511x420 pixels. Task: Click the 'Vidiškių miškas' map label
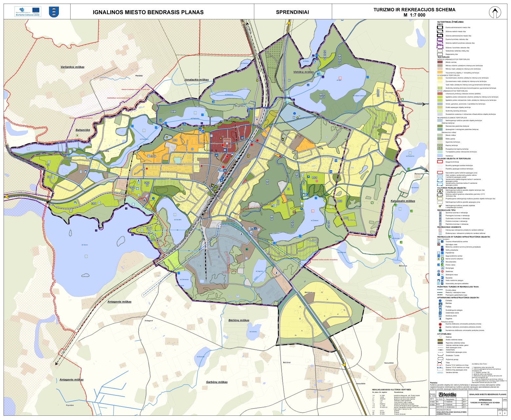[x=304, y=72]
